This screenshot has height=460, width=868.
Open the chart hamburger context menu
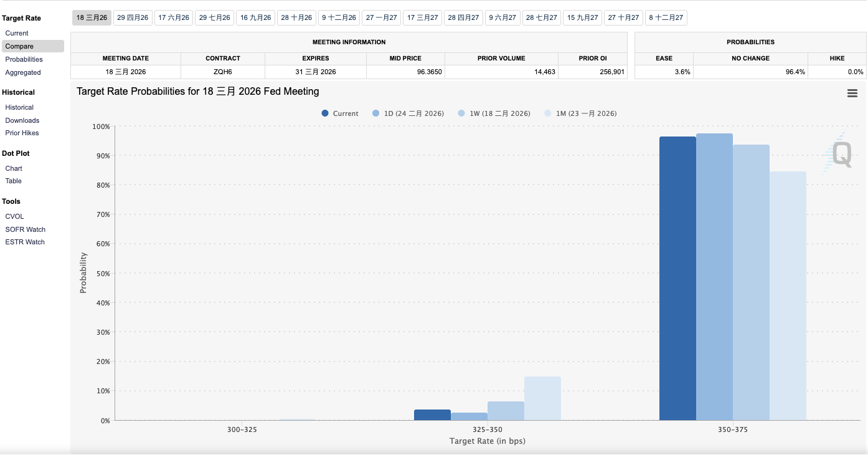tap(852, 93)
